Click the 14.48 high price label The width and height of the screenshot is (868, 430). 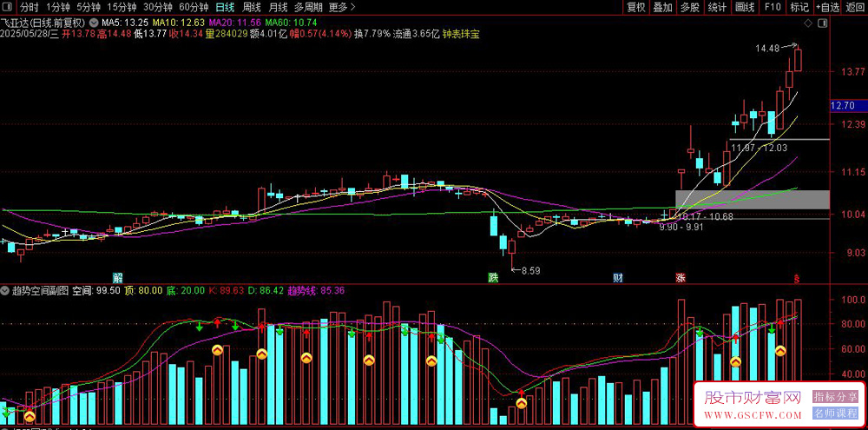pyautogui.click(x=767, y=48)
